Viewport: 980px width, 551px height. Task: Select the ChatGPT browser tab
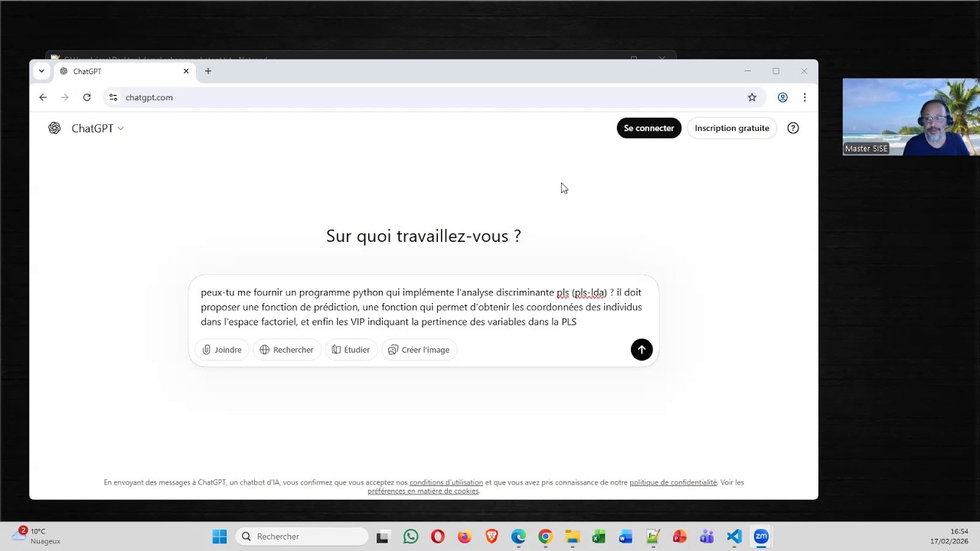coord(122,71)
